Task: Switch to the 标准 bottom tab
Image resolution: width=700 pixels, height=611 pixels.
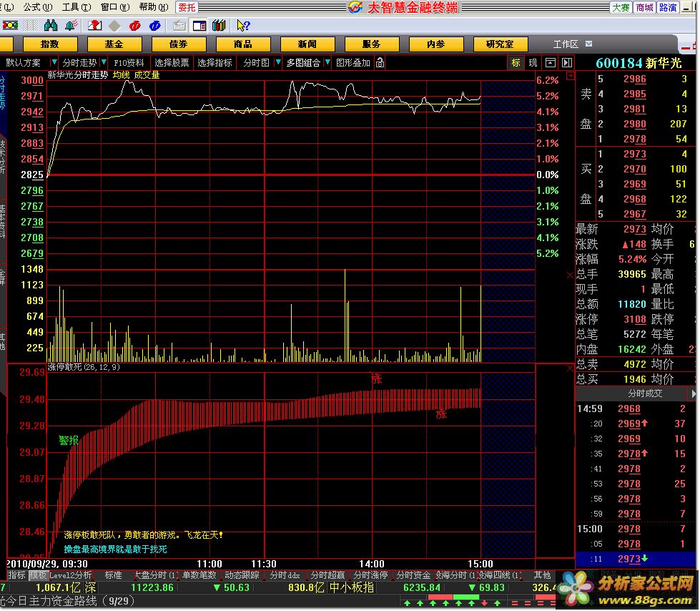Action: pos(114,575)
